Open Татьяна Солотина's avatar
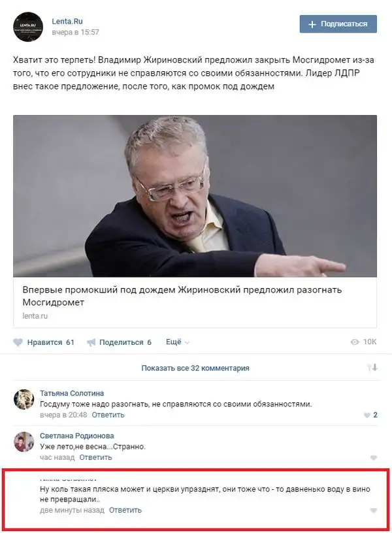The image size is (392, 533). (x=24, y=399)
